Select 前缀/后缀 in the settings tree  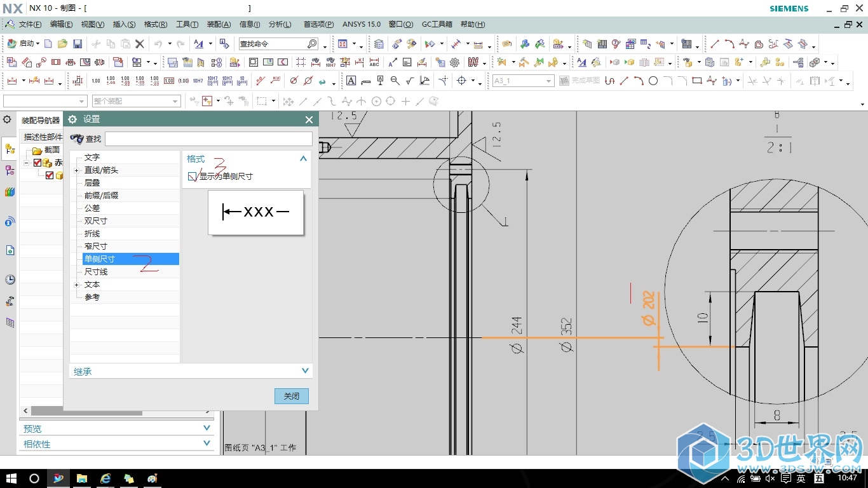click(x=101, y=195)
